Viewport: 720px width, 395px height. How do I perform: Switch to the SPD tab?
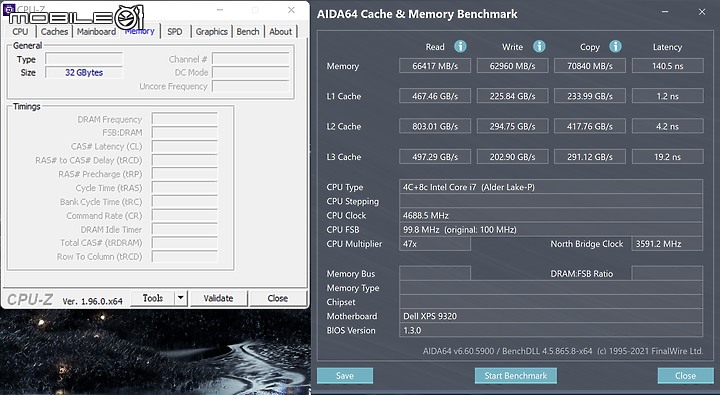click(175, 32)
